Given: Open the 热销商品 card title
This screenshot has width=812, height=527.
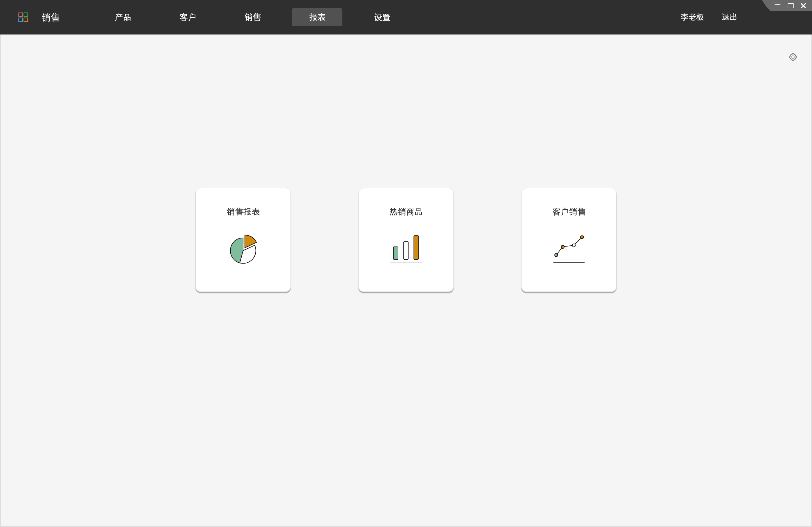Looking at the screenshot, I should tap(406, 212).
